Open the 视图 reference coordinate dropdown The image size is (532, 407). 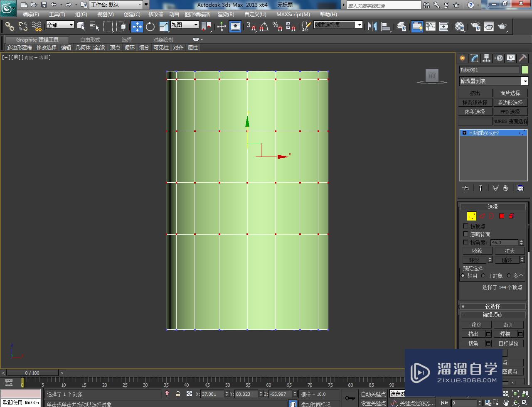point(185,25)
